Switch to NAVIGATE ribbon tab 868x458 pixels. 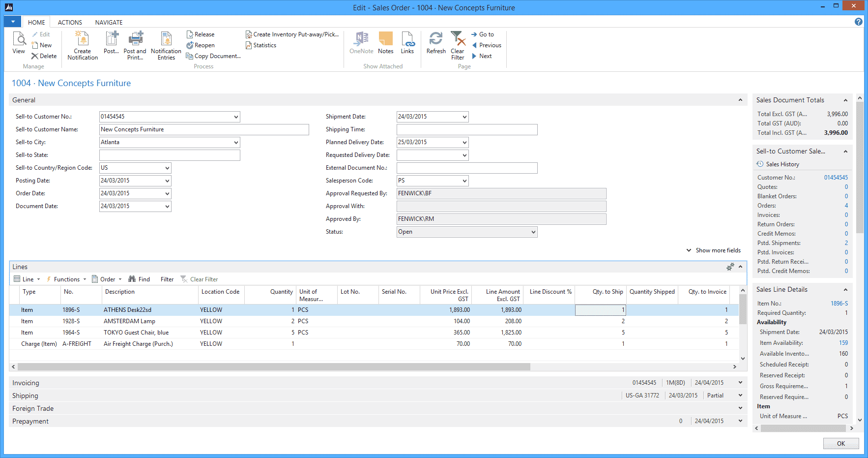click(x=109, y=22)
